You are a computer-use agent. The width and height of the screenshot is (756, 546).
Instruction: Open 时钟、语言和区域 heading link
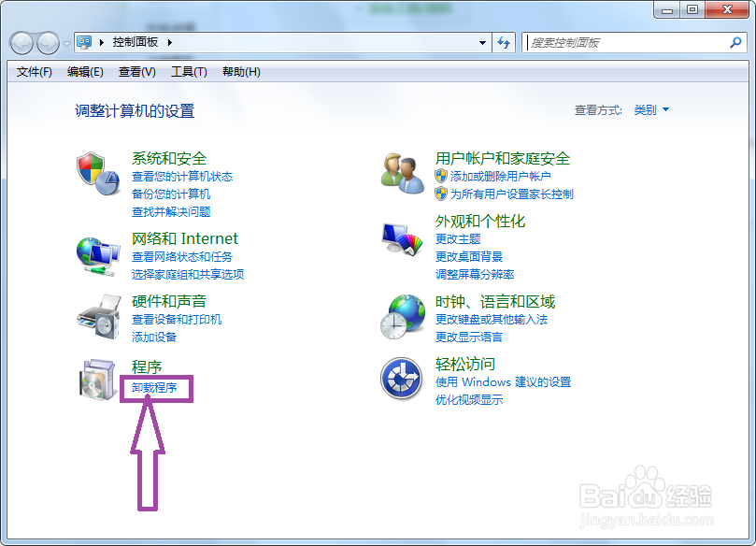[x=495, y=301]
